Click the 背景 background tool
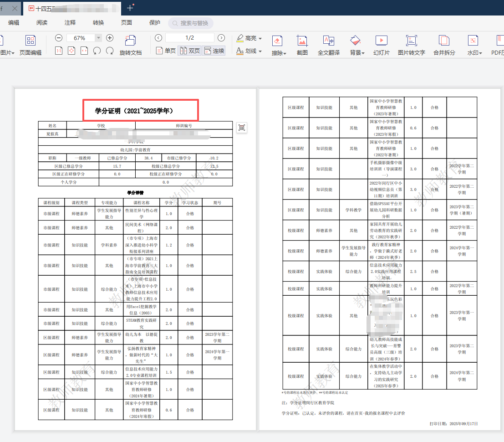The image size is (504, 442). pyautogui.click(x=355, y=45)
